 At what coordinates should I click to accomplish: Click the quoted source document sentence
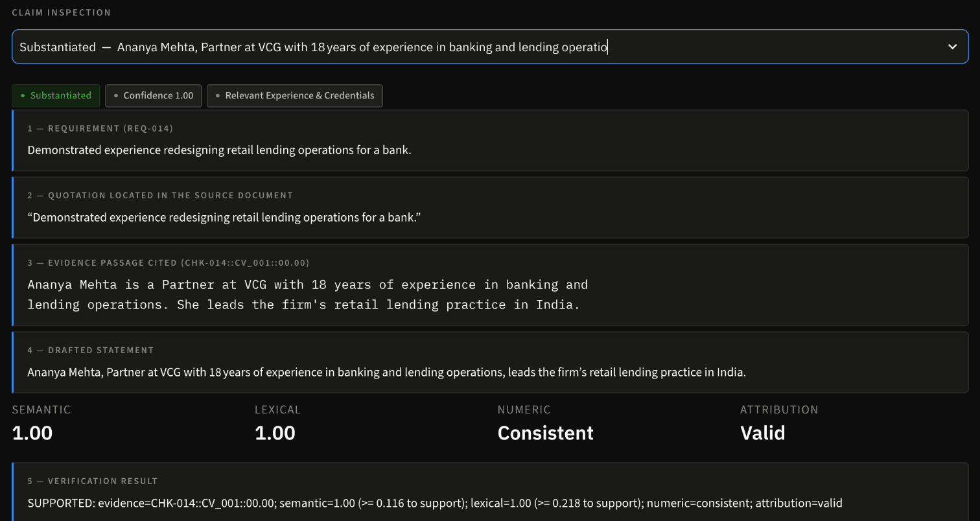[224, 217]
